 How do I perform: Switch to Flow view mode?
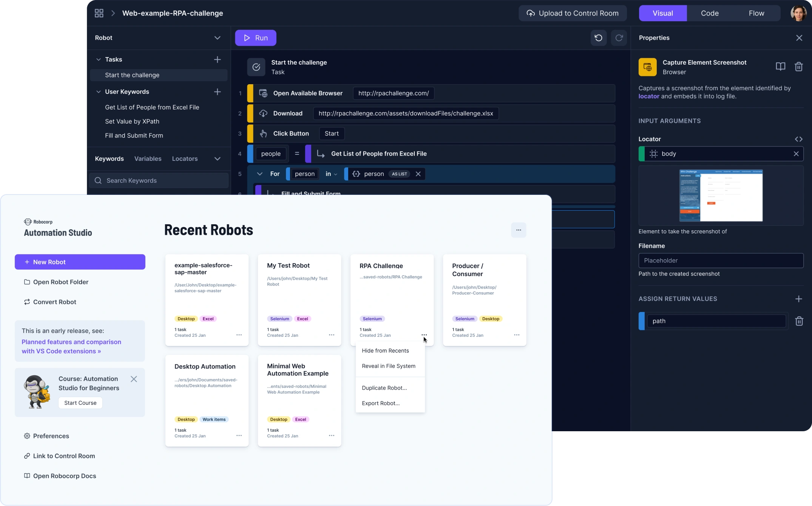coord(756,13)
